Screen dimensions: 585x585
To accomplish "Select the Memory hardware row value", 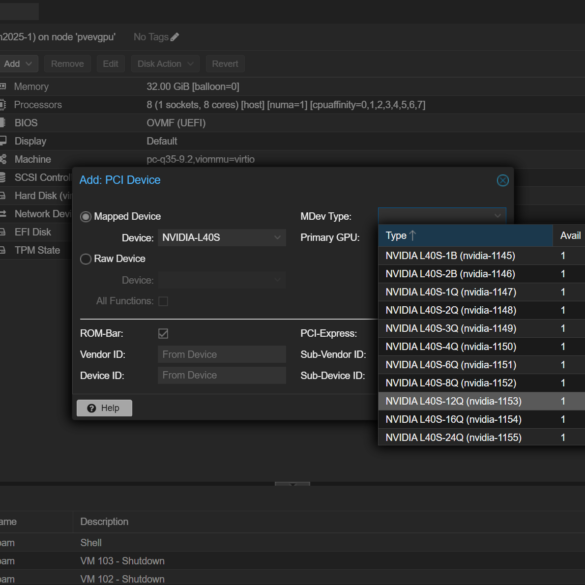I will (x=193, y=87).
